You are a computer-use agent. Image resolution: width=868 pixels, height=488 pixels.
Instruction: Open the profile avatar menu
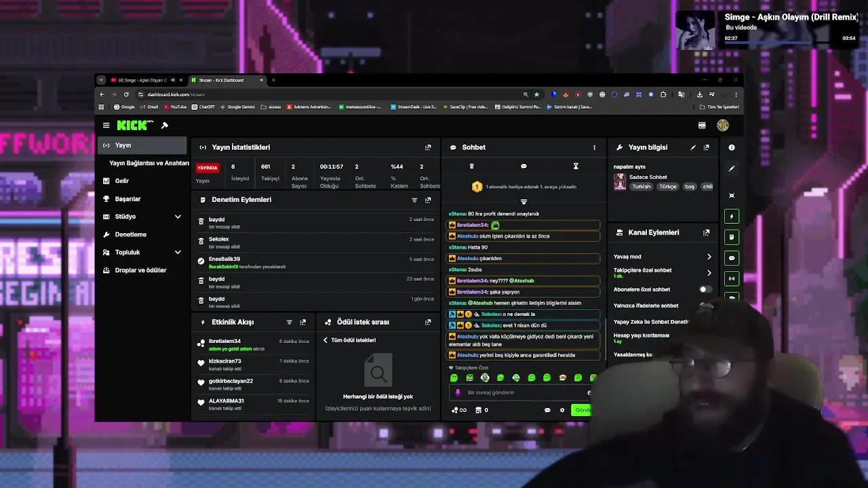coord(723,125)
